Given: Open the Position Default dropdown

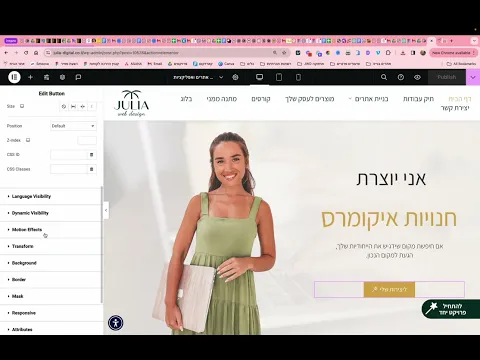Looking at the screenshot, I should pos(73,126).
